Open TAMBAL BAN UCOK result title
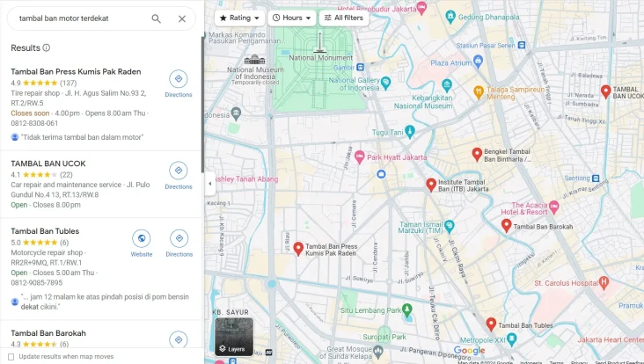644x364 pixels. pos(48,164)
